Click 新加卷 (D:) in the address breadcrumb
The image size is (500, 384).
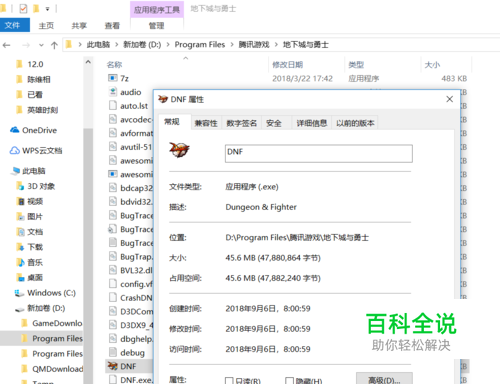pyautogui.click(x=142, y=45)
